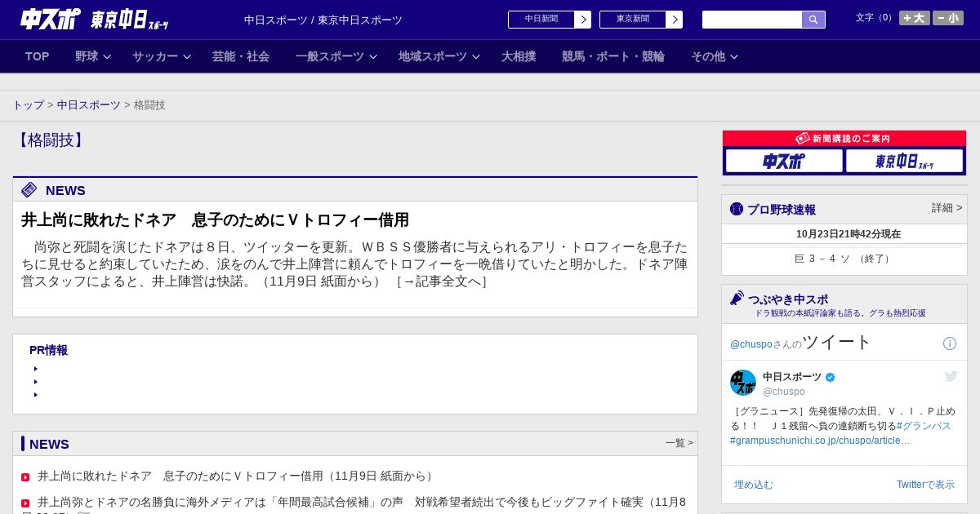Click the 埋め込む link
Screen dimensions: 980x514
click(753, 485)
